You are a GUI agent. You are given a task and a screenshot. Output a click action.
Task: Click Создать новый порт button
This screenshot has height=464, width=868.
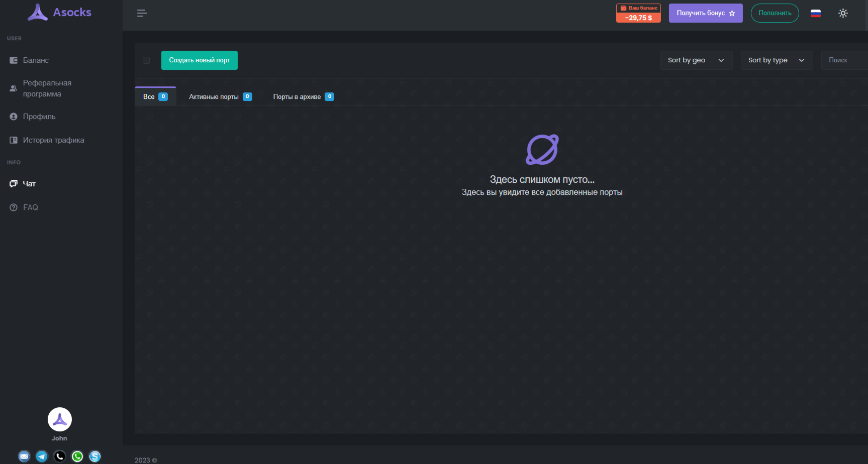pos(199,60)
